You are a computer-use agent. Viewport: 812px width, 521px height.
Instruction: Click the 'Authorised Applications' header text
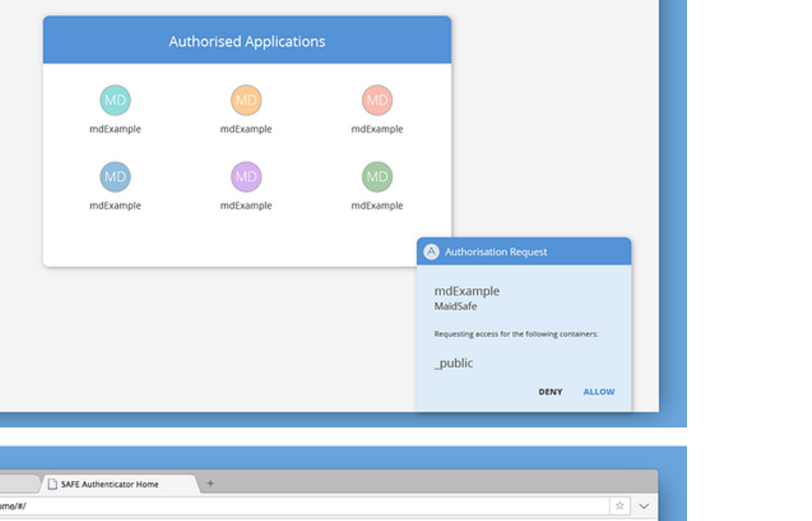[247, 42]
